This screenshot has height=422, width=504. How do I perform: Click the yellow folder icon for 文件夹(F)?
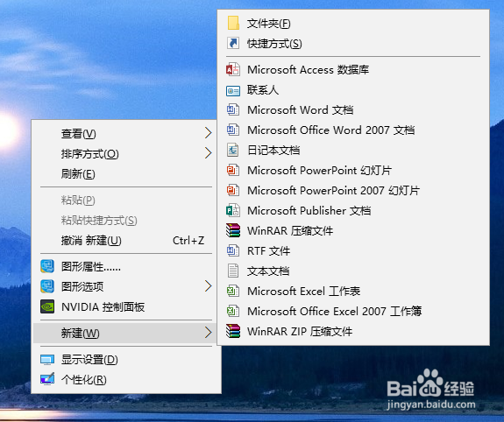(233, 23)
